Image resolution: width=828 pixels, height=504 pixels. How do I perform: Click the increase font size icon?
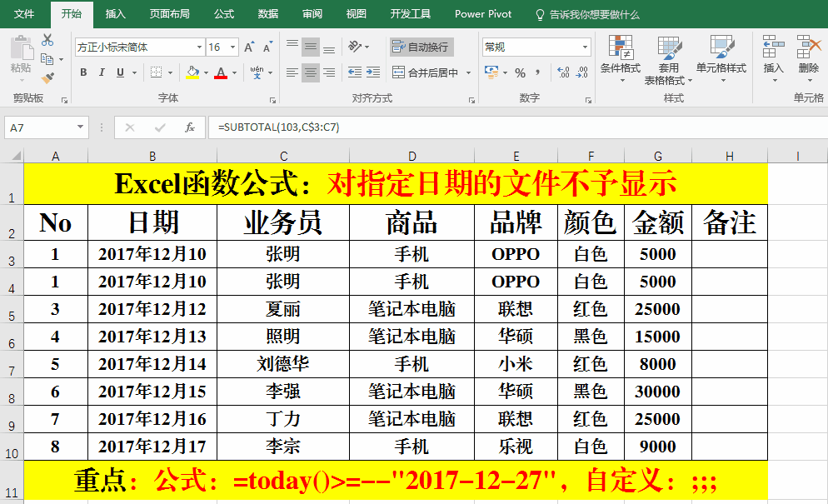click(249, 47)
